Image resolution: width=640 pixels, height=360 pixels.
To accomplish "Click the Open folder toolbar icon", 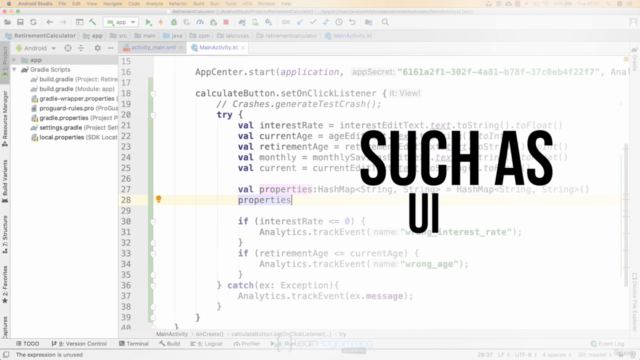I will point(7,22).
